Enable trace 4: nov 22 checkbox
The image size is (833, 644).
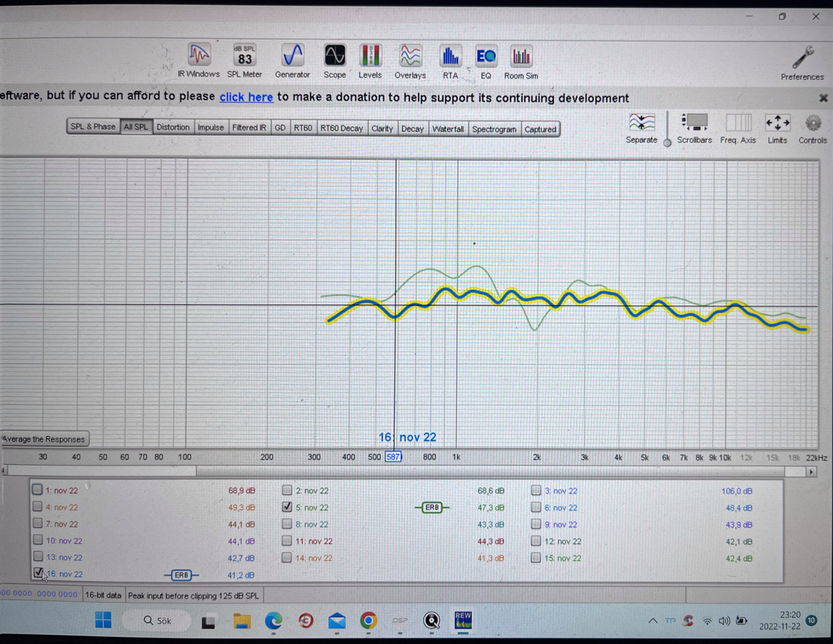pos(37,507)
